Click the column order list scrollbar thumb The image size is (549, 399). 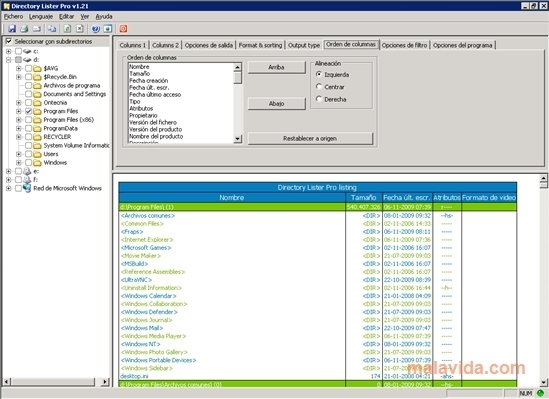coord(238,77)
